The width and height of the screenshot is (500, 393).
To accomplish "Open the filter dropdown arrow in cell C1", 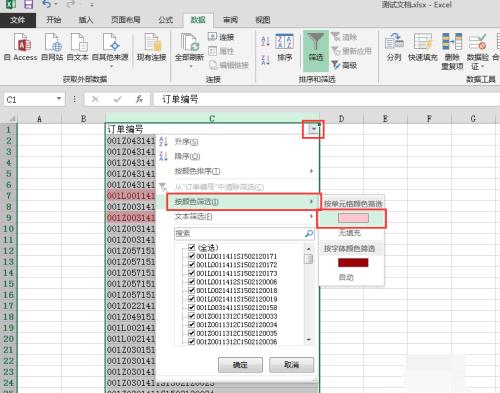I will 313,129.
